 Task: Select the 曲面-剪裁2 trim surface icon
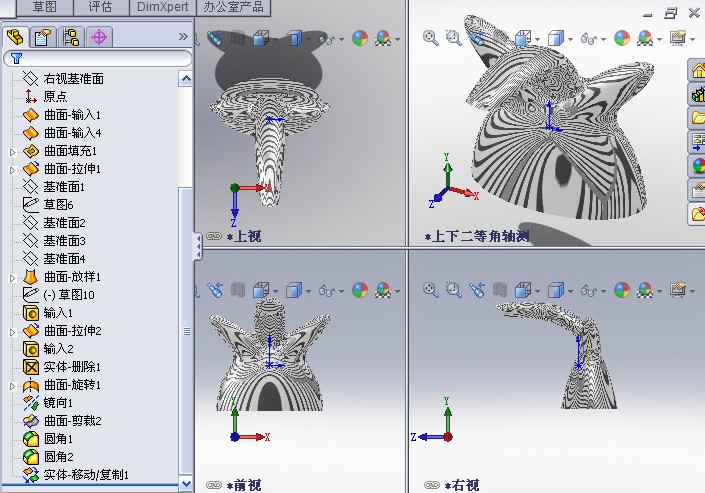pos(31,421)
